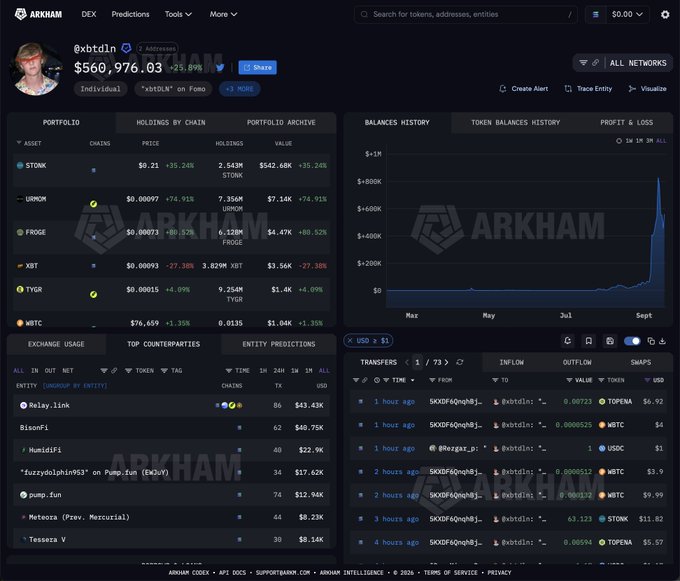Click the Relay.link entity icon
Image resolution: width=680 pixels, height=581 pixels.
[x=23, y=405]
